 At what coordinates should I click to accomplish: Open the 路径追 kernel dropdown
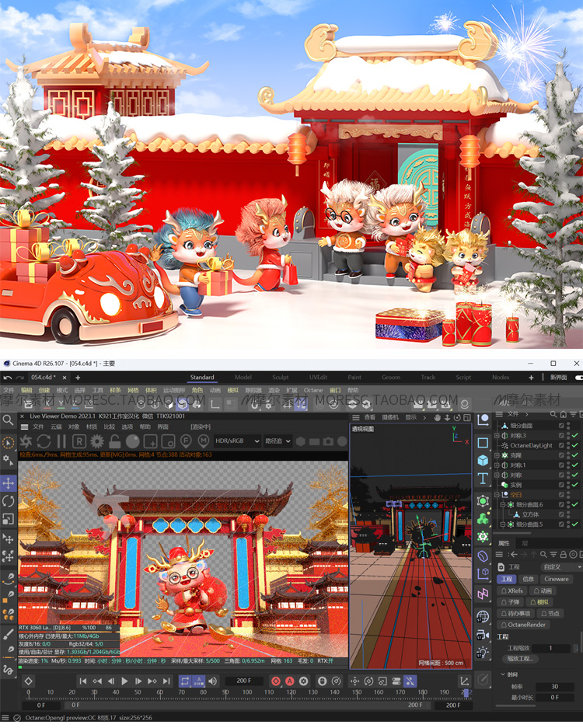(278, 441)
